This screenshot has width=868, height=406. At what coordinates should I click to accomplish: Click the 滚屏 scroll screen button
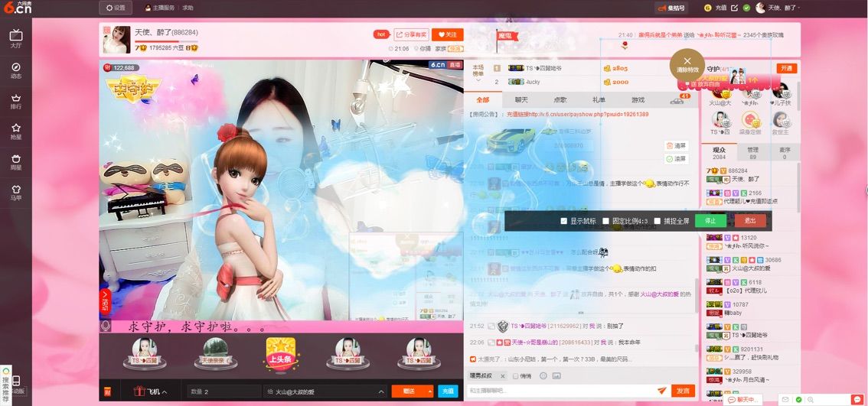point(677,159)
